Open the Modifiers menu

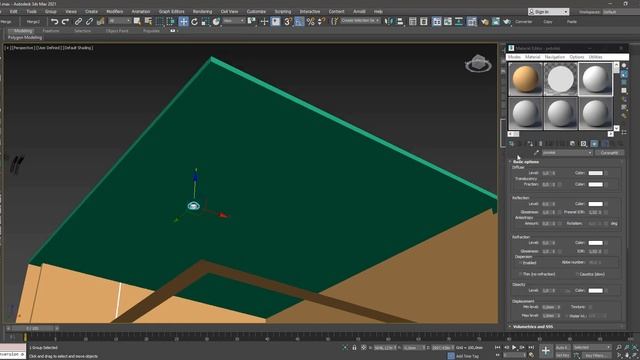click(114, 11)
